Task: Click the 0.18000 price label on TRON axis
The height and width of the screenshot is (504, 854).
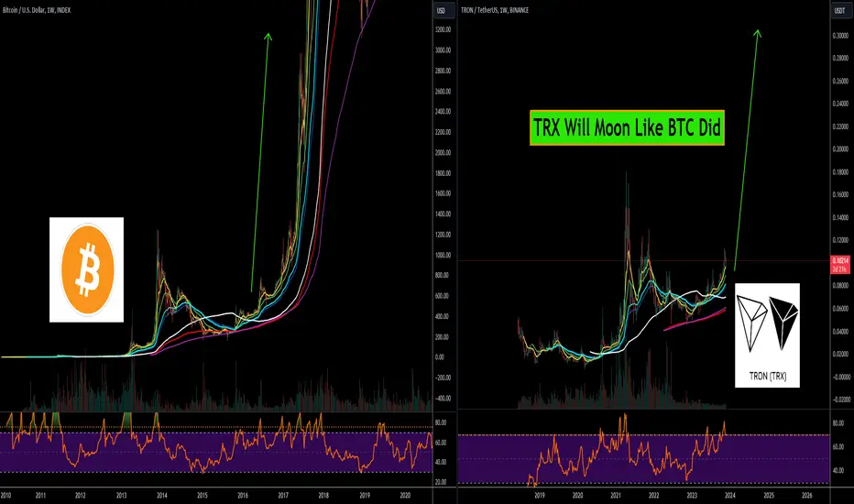Action: 841,172
